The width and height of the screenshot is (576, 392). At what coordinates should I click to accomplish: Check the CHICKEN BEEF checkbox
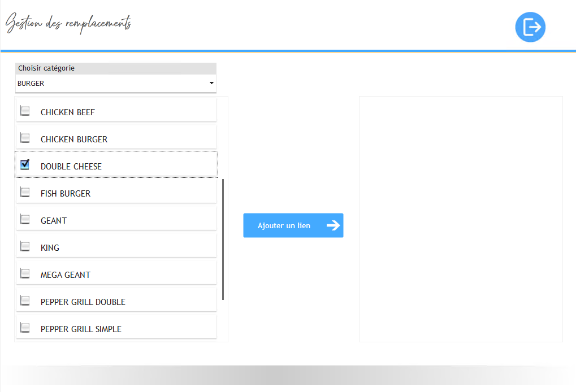click(x=25, y=111)
